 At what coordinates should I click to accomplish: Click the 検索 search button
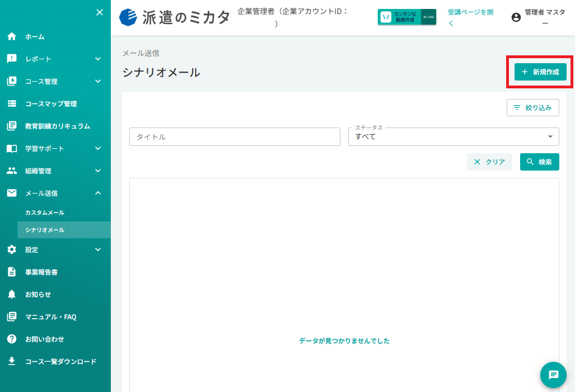click(539, 162)
